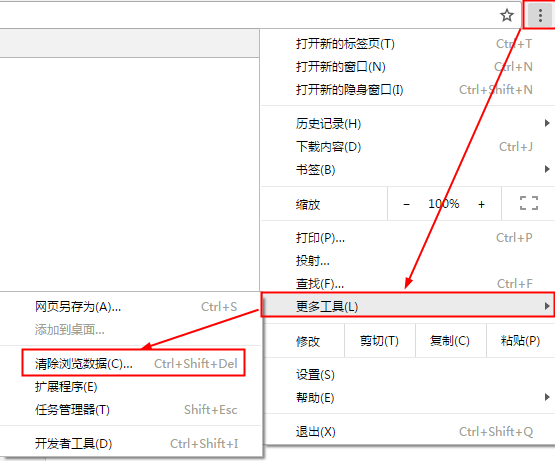Open 下载内容(D) from the menu
This screenshot has width=555, height=461.
(408, 146)
